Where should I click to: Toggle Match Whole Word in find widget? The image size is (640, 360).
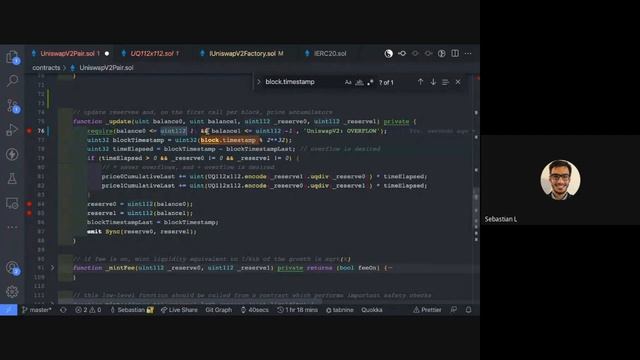click(x=359, y=82)
